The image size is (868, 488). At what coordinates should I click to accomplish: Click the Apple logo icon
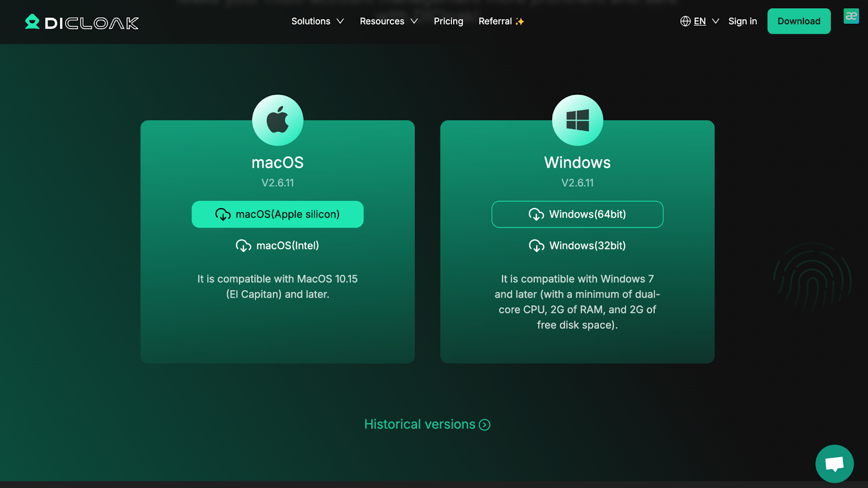pyautogui.click(x=278, y=120)
